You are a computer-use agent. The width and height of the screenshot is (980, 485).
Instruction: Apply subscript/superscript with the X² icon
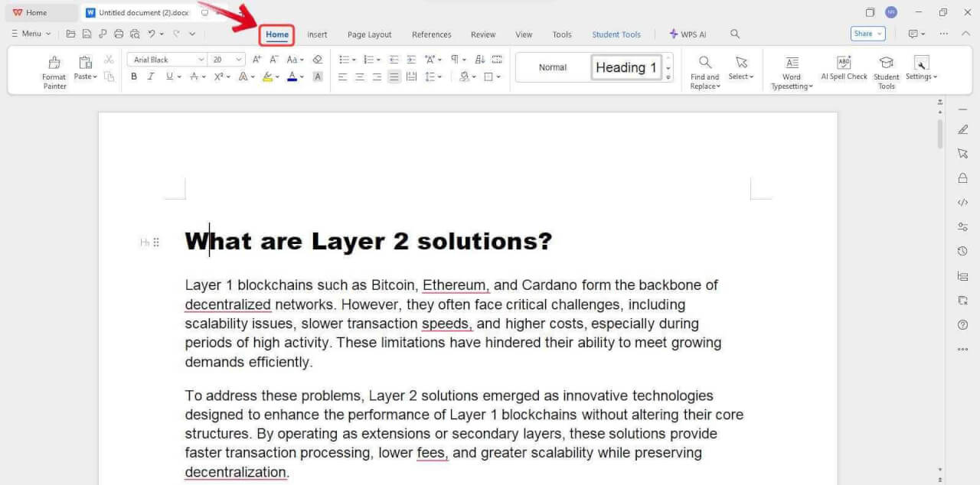[218, 76]
